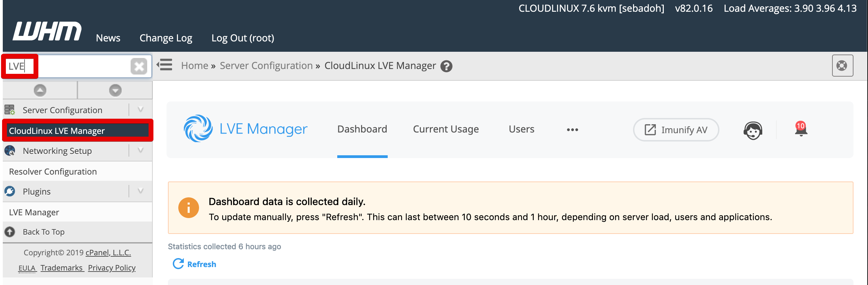Open Server Configuration category in sidebar

(63, 110)
